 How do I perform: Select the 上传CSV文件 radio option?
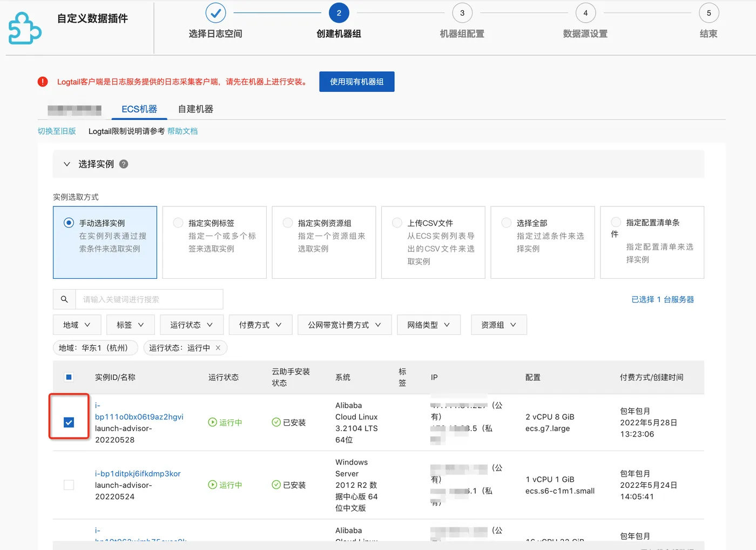pyautogui.click(x=397, y=223)
